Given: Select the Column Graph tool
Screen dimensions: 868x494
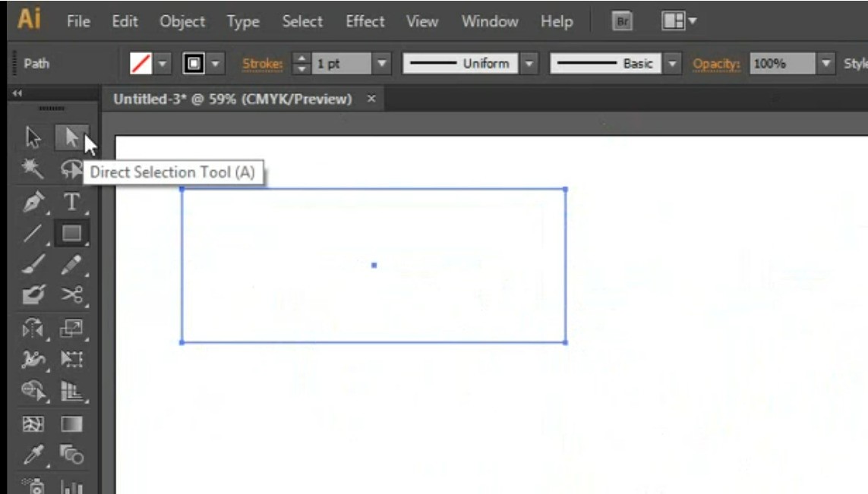Looking at the screenshot, I should [71, 486].
